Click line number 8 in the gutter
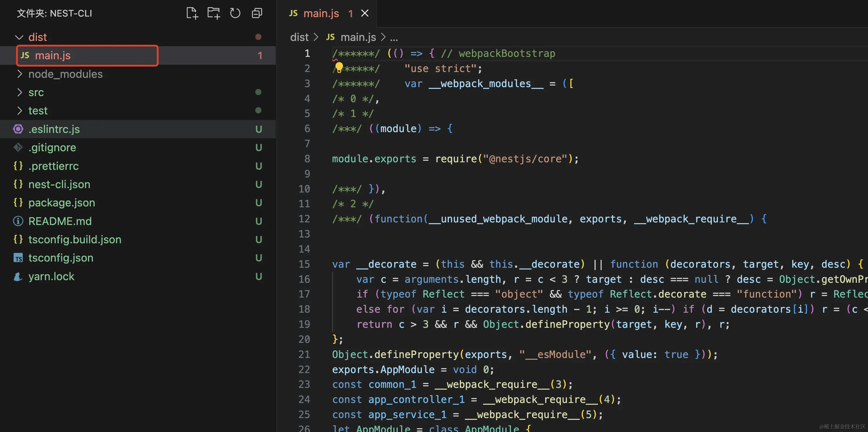 (307, 159)
